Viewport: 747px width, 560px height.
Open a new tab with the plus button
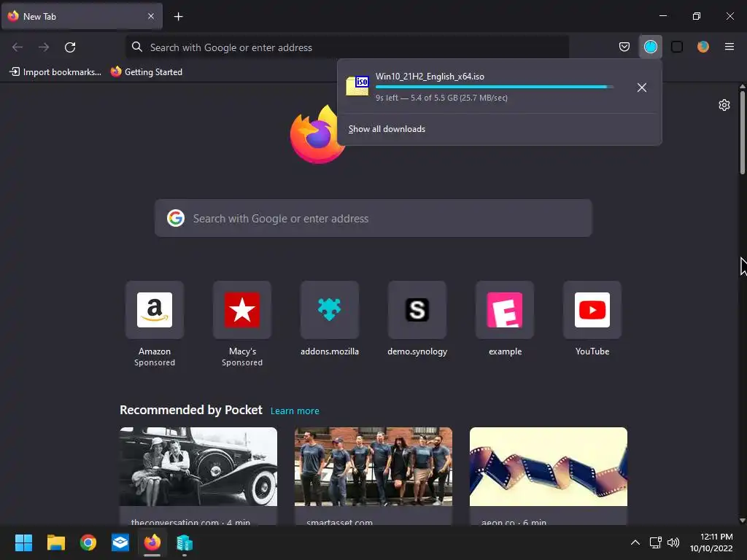178,17
